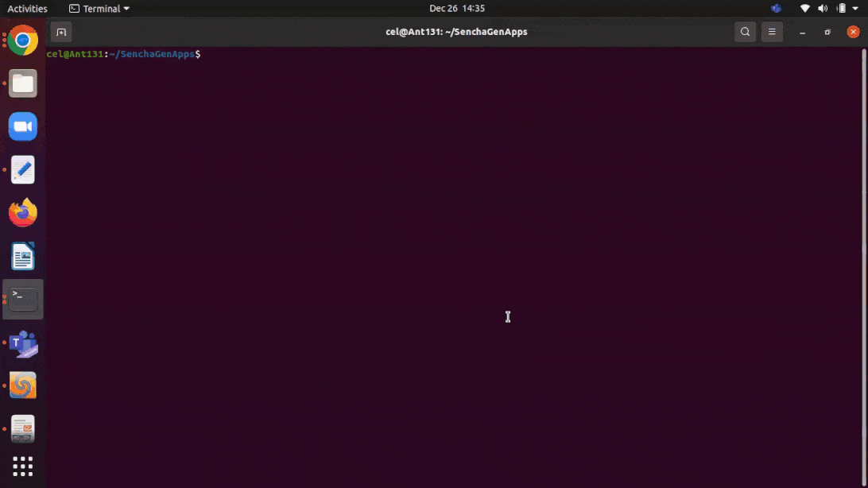
Task: Open LibreOffice Writer from the dock
Action: (x=23, y=256)
